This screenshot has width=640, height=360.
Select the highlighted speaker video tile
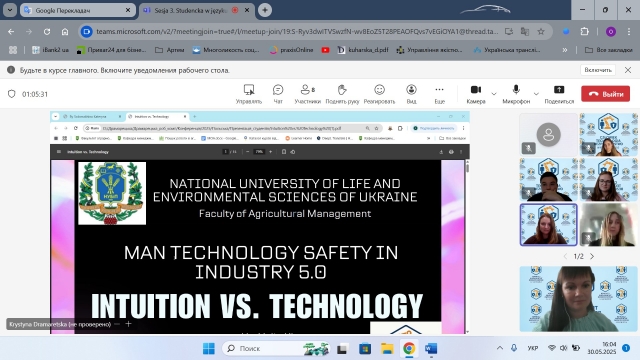click(x=548, y=224)
